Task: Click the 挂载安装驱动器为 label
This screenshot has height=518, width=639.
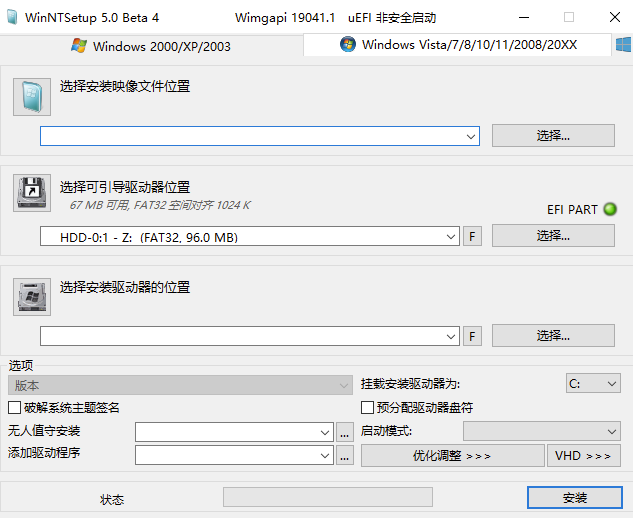Action: (410, 384)
